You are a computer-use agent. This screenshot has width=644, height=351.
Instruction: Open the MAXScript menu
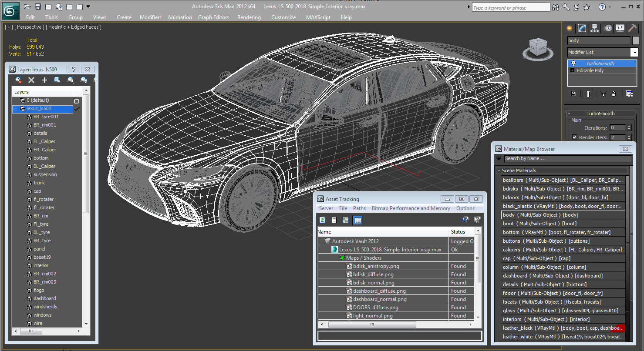point(318,17)
